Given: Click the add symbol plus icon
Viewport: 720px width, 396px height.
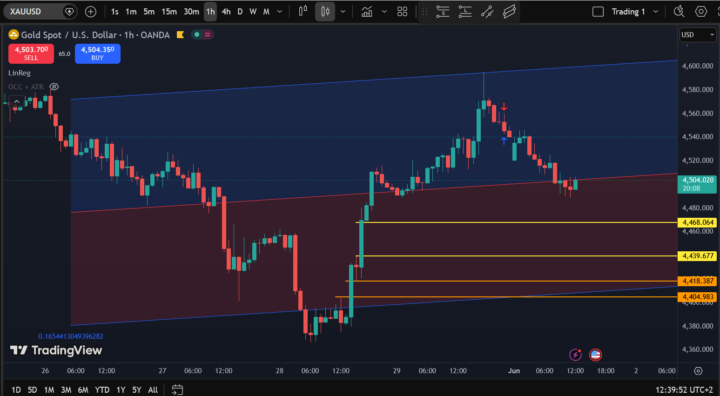Looking at the screenshot, I should pyautogui.click(x=91, y=12).
